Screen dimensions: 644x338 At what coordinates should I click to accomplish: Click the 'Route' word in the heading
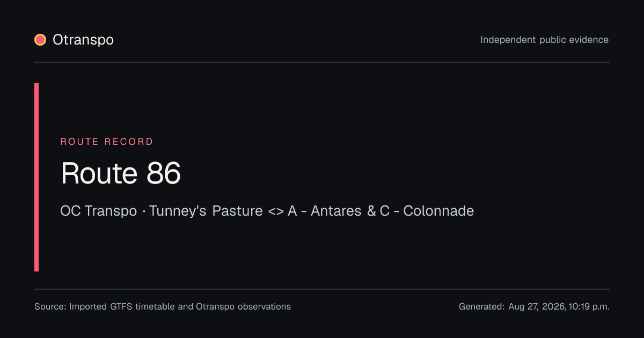[x=99, y=173]
